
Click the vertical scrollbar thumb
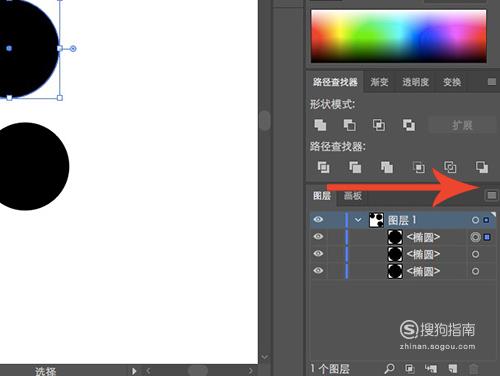(x=265, y=121)
